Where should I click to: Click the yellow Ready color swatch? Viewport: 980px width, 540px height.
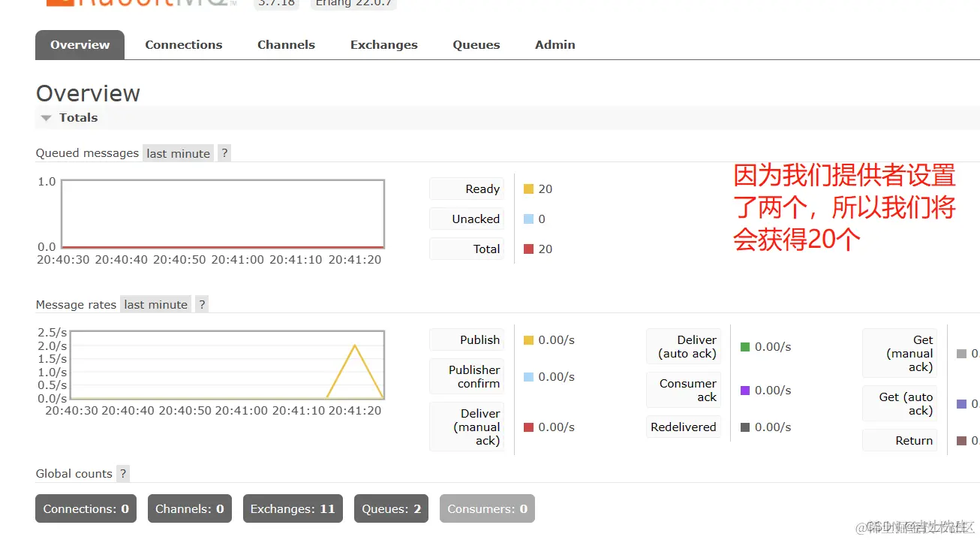(528, 189)
